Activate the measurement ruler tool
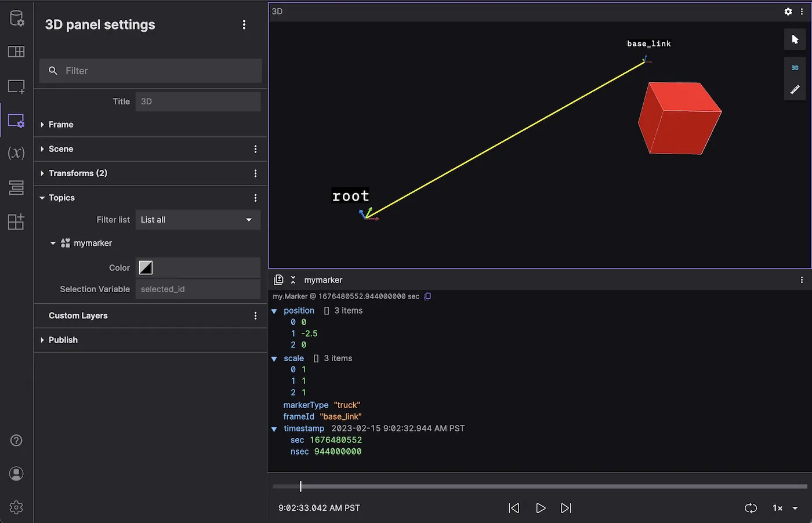Image resolution: width=812 pixels, height=523 pixels. click(x=795, y=90)
